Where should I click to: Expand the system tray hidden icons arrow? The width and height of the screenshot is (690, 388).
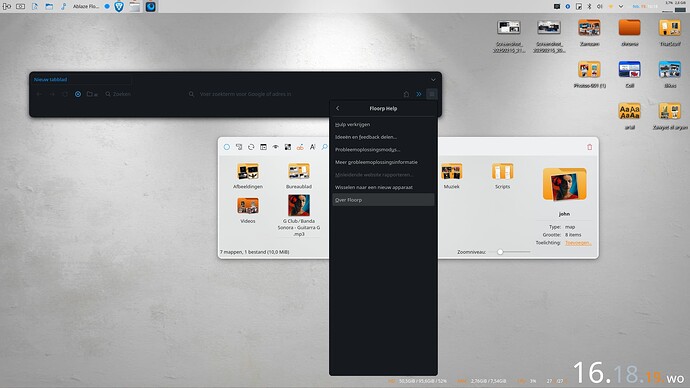[x=621, y=7]
